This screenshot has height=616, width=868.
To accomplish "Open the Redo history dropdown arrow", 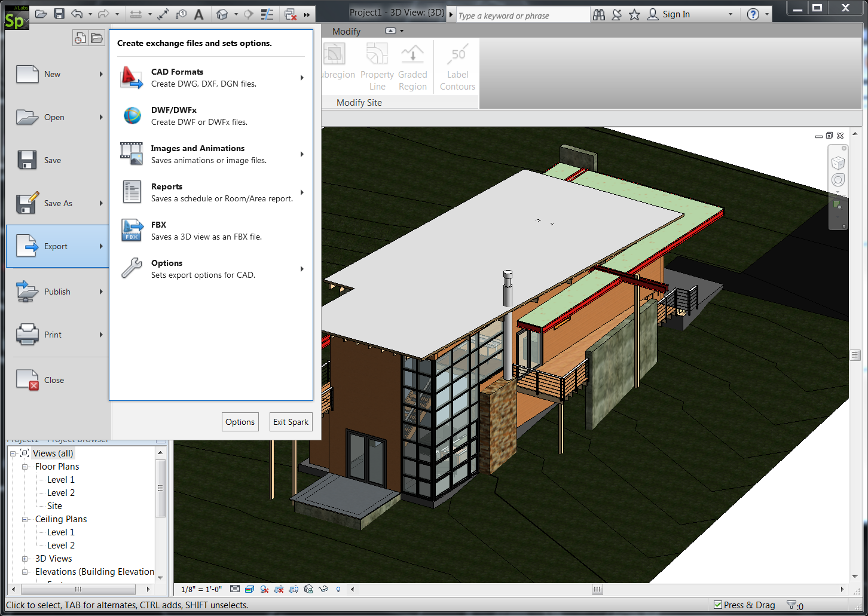I will [117, 14].
